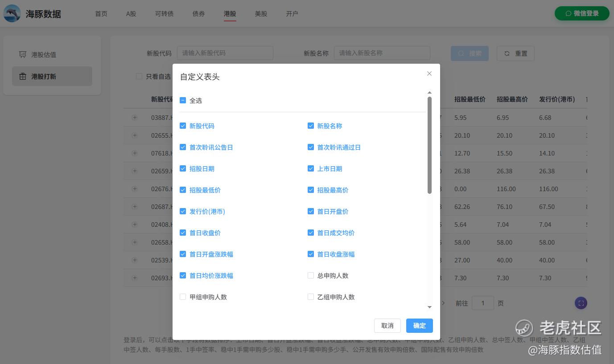Click the fullscreen icon button
The width and height of the screenshot is (614, 364).
point(581,303)
